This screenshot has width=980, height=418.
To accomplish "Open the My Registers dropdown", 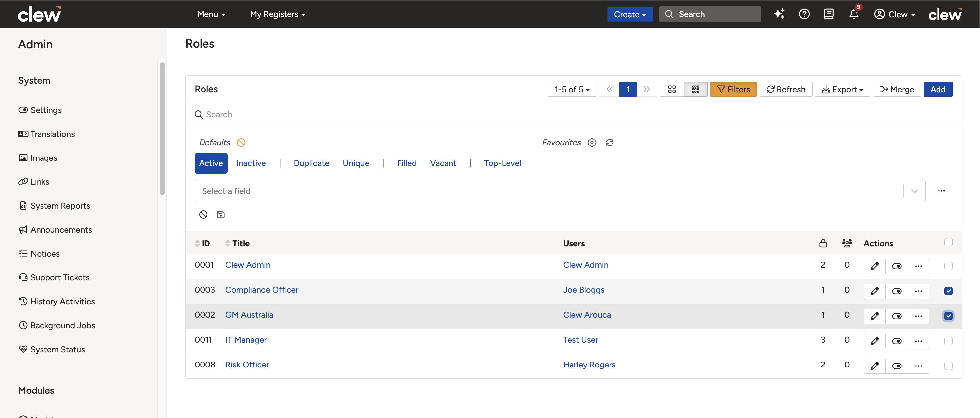I will [x=278, y=14].
